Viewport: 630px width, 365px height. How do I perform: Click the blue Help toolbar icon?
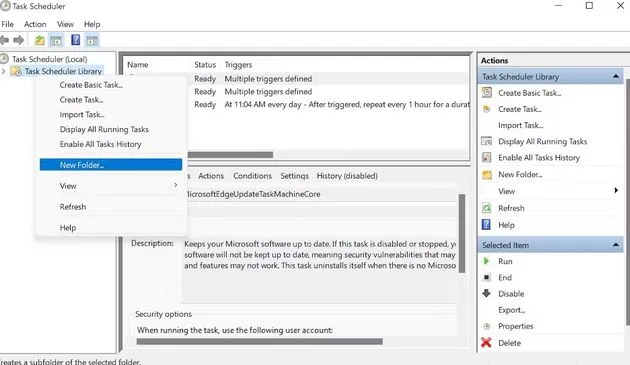point(76,40)
